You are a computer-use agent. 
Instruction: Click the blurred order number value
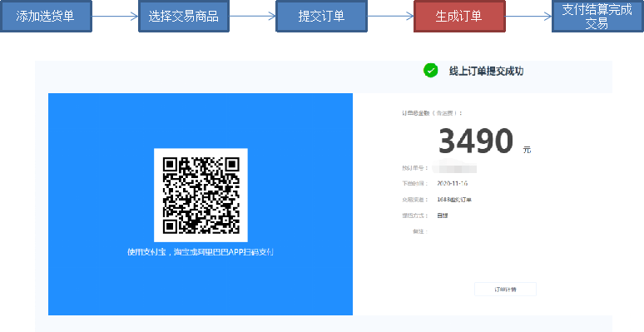pos(454,168)
